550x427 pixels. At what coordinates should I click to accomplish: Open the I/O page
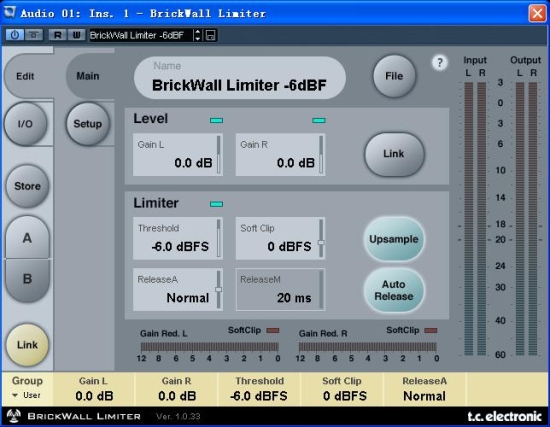(25, 124)
